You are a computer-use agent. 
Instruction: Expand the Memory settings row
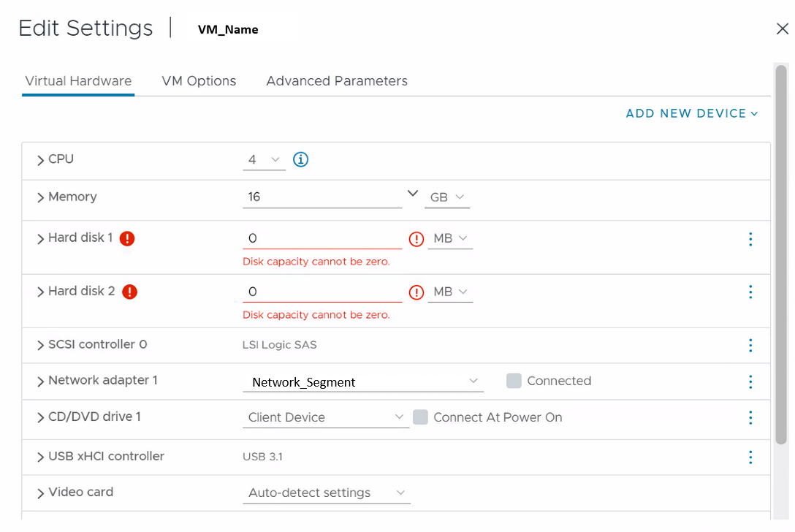41,197
